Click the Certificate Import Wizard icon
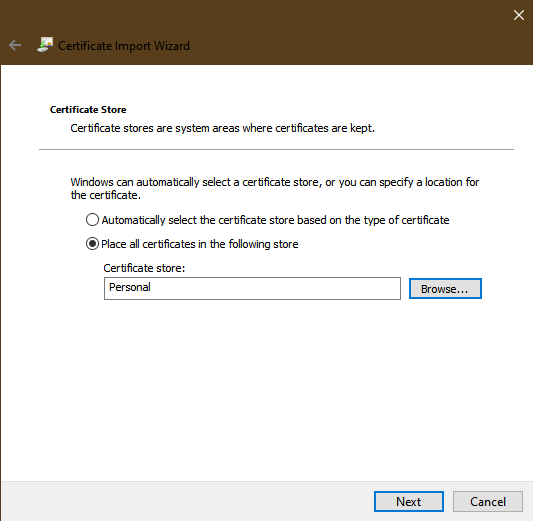The height and width of the screenshot is (521, 533). pos(45,45)
